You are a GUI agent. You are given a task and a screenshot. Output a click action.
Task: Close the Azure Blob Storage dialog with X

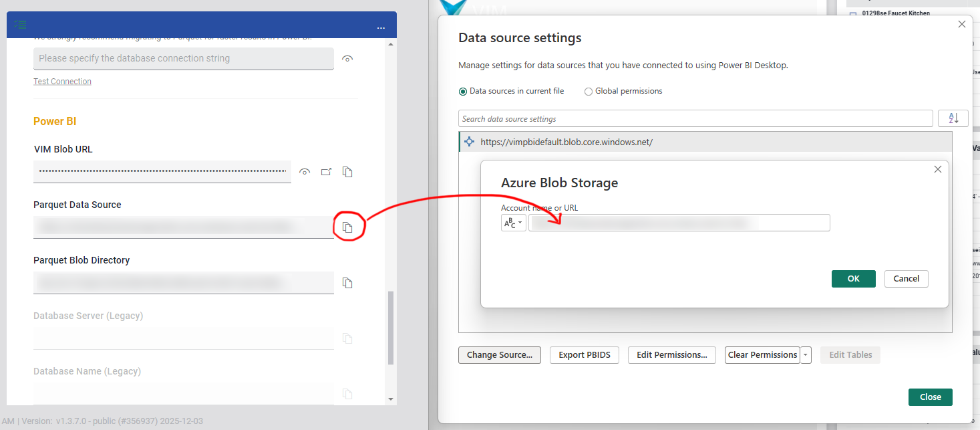coord(938,170)
